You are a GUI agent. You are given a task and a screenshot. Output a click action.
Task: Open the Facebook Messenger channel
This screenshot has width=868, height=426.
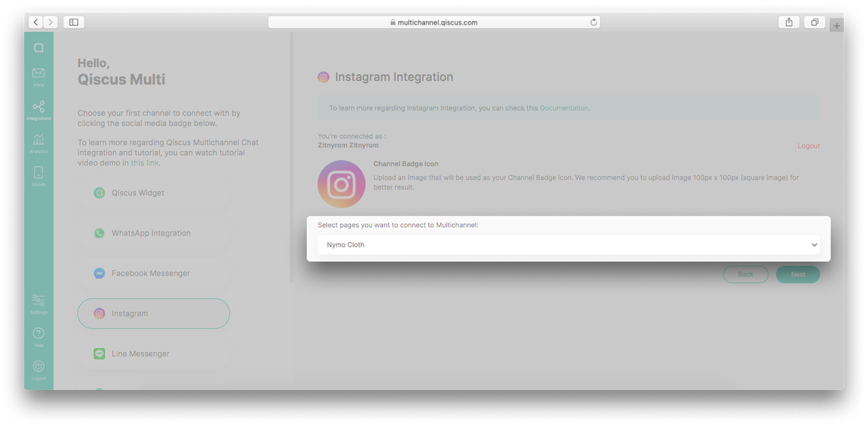point(153,273)
